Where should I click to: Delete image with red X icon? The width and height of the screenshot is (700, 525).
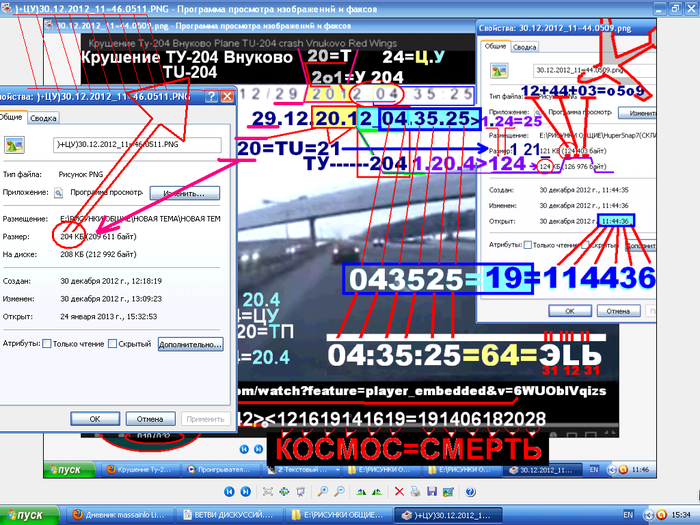(399, 492)
